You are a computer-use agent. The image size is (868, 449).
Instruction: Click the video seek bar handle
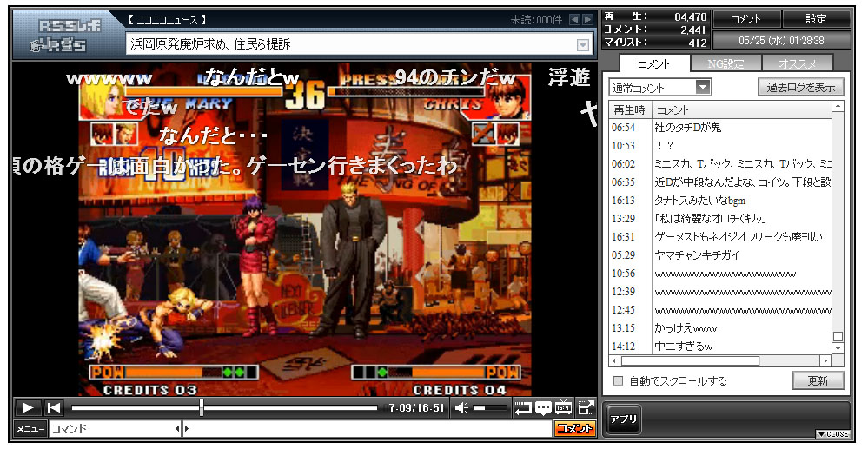(x=202, y=408)
